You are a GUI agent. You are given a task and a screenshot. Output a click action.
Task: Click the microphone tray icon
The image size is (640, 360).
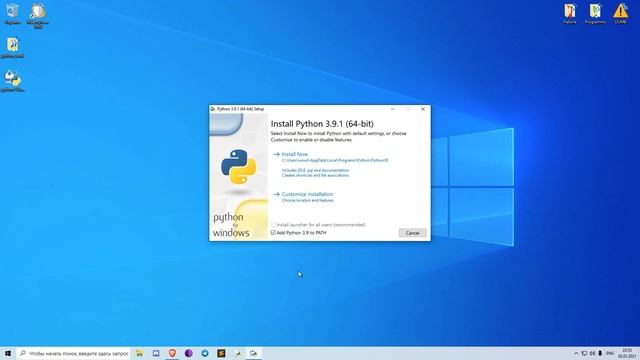pyautogui.click(x=600, y=353)
